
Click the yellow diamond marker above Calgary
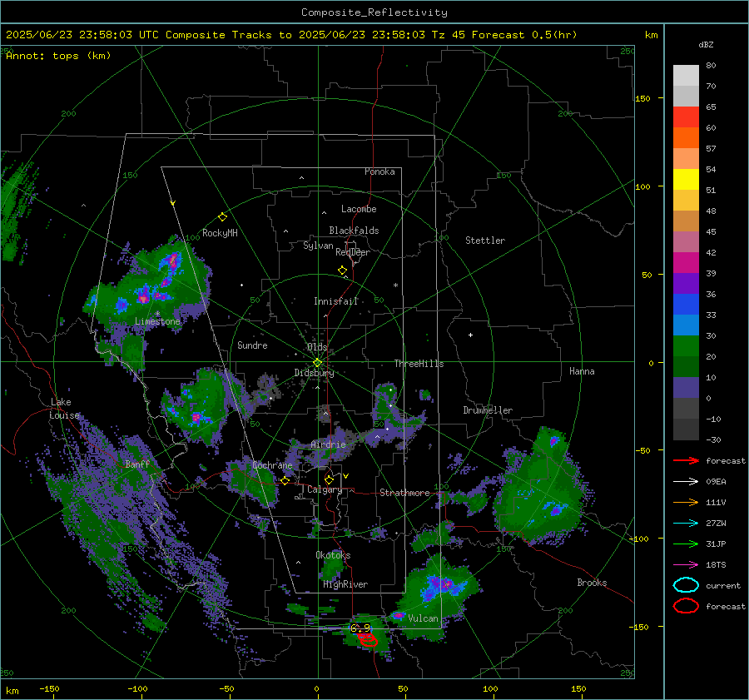[329, 479]
